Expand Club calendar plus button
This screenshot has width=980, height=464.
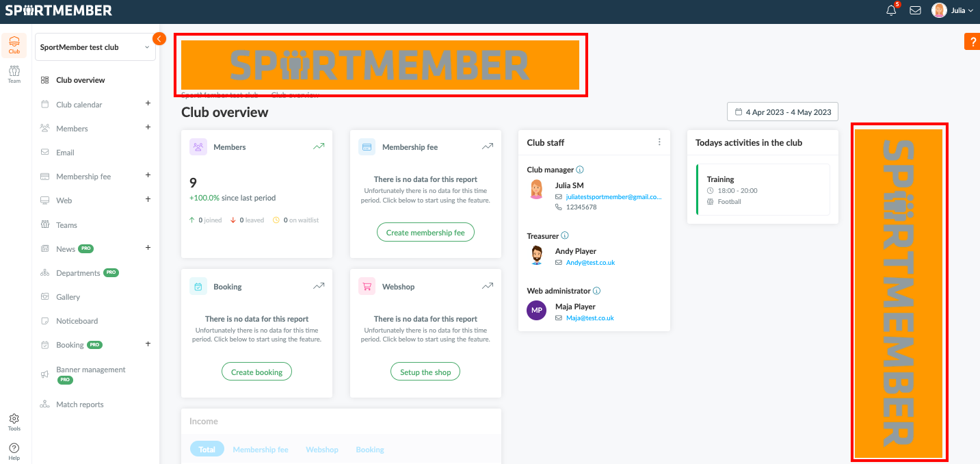click(148, 103)
